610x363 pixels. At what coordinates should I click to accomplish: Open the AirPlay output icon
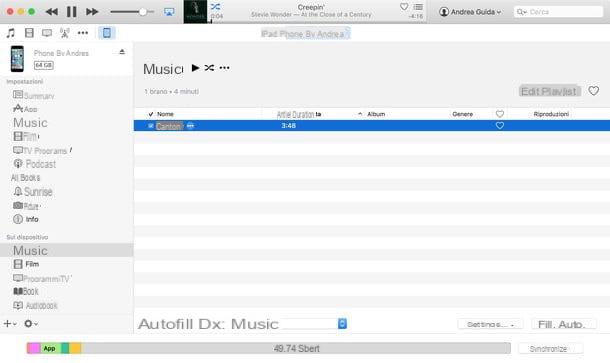coord(169,12)
